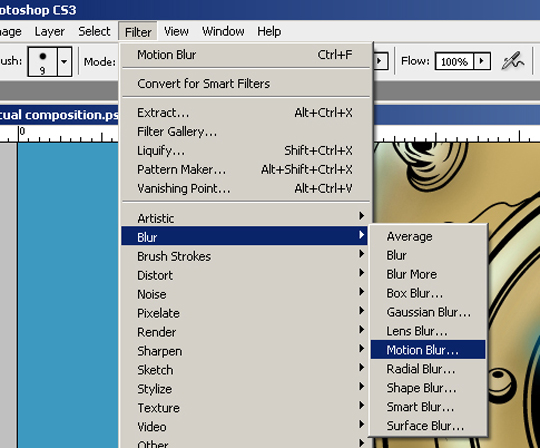540x448 pixels.
Task: Expand the Sketch submenu
Action: pyautogui.click(x=246, y=370)
